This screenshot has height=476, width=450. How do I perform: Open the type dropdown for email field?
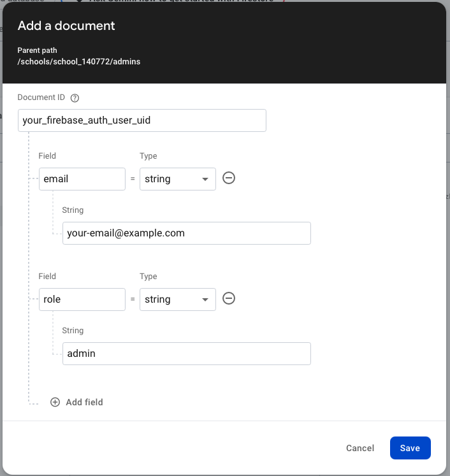point(178,179)
